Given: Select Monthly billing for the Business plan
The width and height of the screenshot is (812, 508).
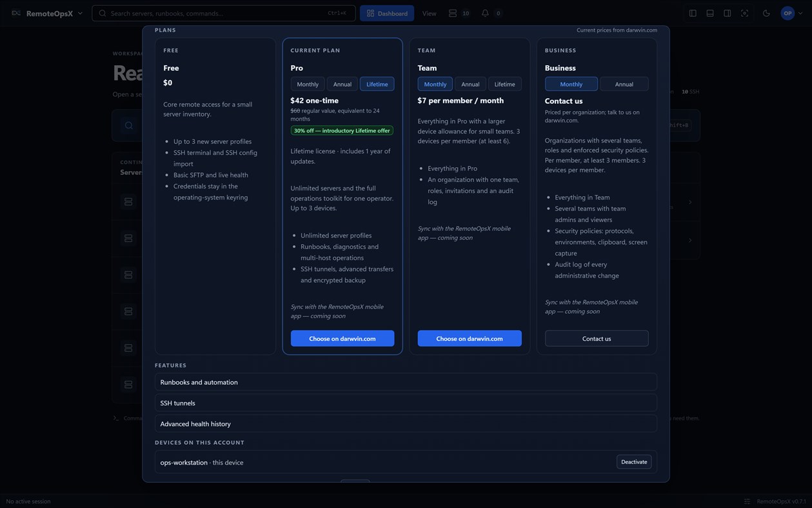Looking at the screenshot, I should point(571,84).
